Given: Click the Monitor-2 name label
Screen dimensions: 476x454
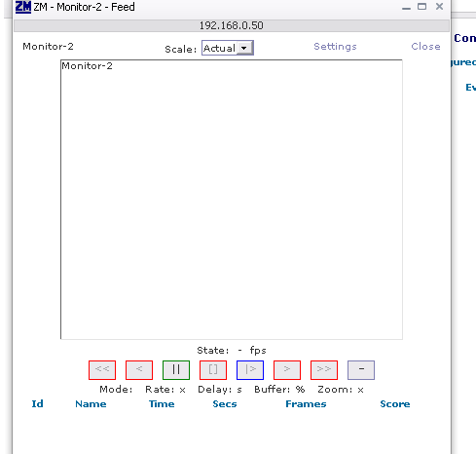Looking at the screenshot, I should (x=48, y=47).
